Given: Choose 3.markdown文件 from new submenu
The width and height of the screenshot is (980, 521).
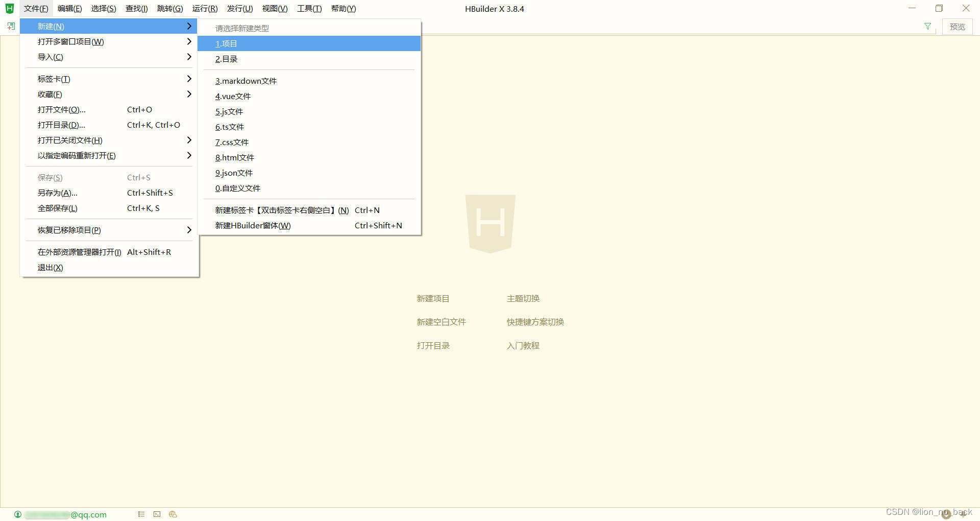Looking at the screenshot, I should point(309,81).
